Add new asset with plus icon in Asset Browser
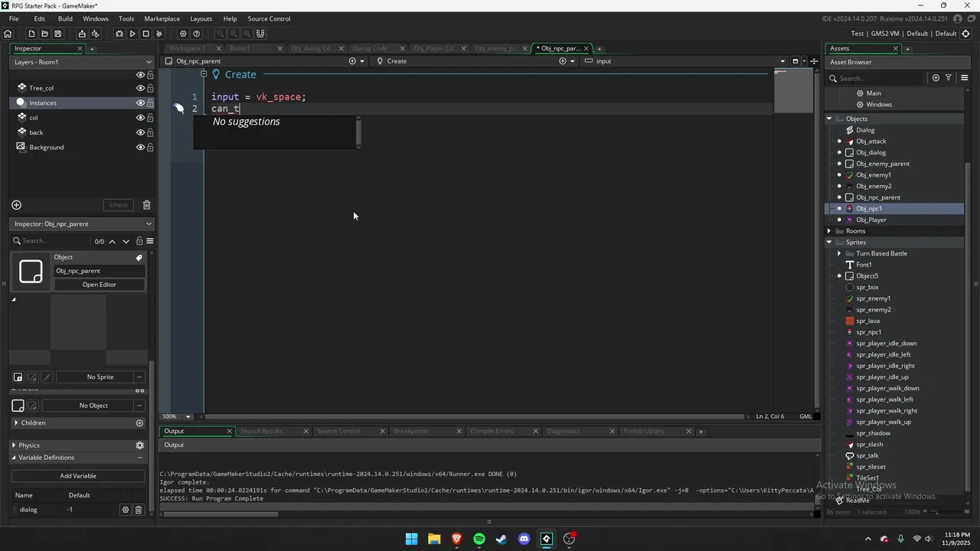 click(936, 78)
